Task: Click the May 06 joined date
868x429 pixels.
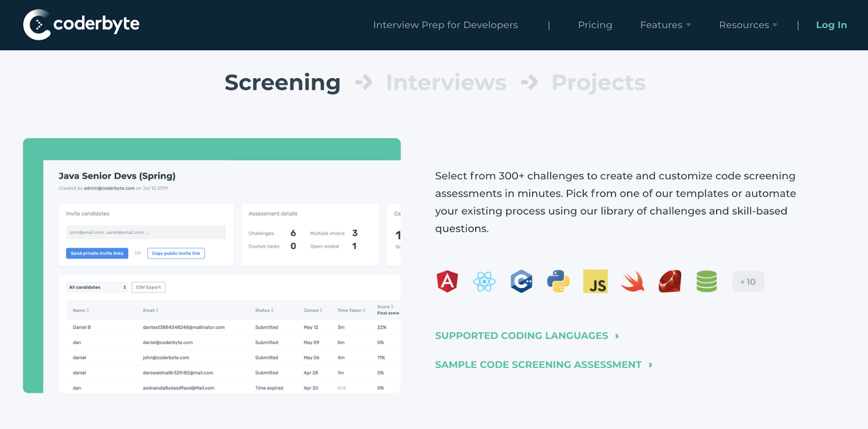Action: [x=311, y=358]
